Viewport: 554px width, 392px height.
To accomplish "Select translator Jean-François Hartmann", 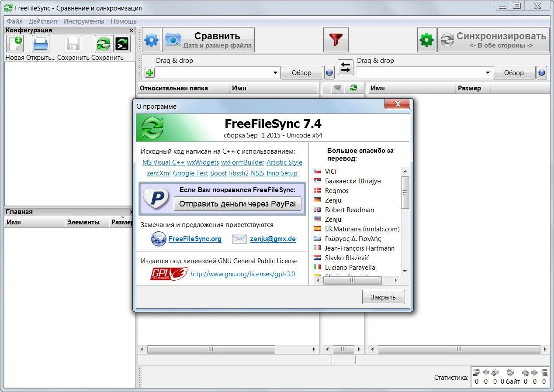I will pos(360,248).
